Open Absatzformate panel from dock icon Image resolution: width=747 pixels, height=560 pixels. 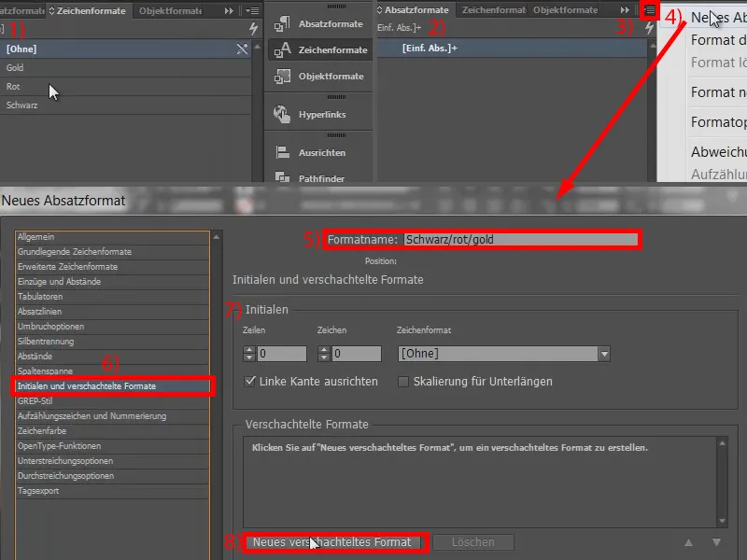click(x=282, y=24)
